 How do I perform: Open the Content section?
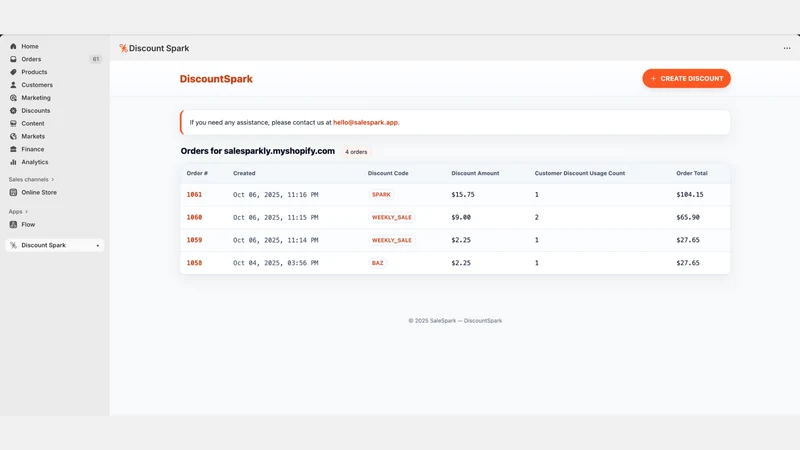click(33, 123)
